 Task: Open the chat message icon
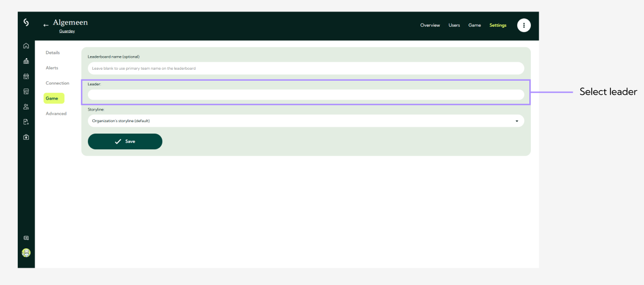point(26,238)
